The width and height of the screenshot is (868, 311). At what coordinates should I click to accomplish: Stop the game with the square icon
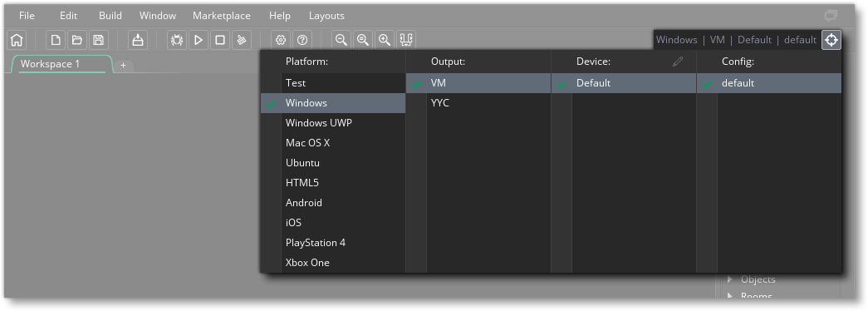pos(220,40)
